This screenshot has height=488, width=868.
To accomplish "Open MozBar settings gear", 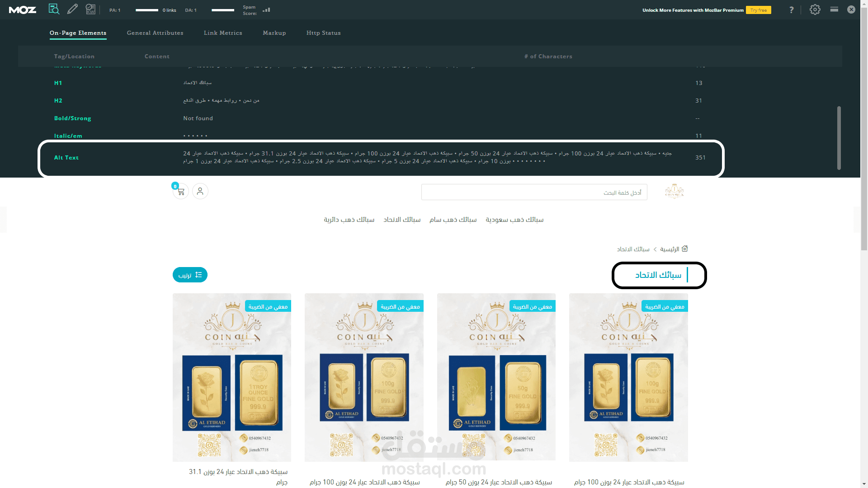I will point(815,9).
